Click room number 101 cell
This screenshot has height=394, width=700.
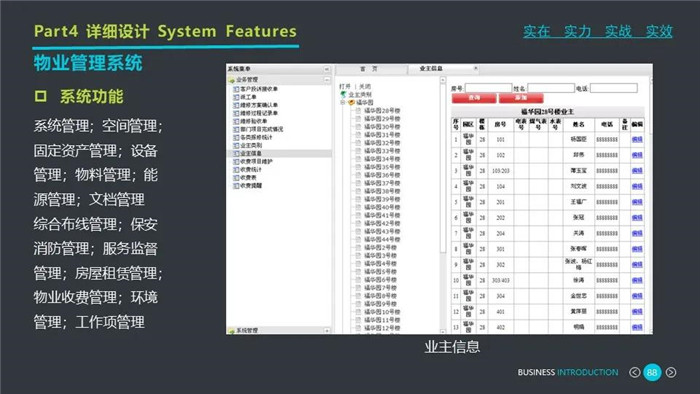point(500,140)
